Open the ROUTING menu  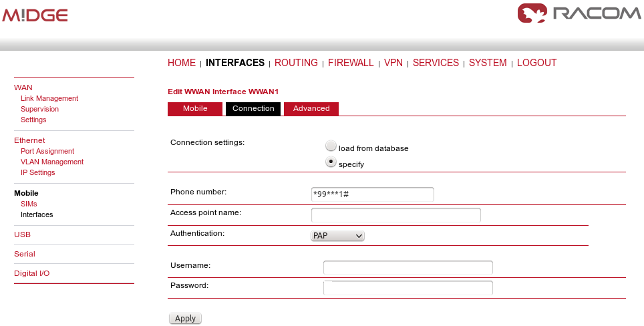point(296,63)
